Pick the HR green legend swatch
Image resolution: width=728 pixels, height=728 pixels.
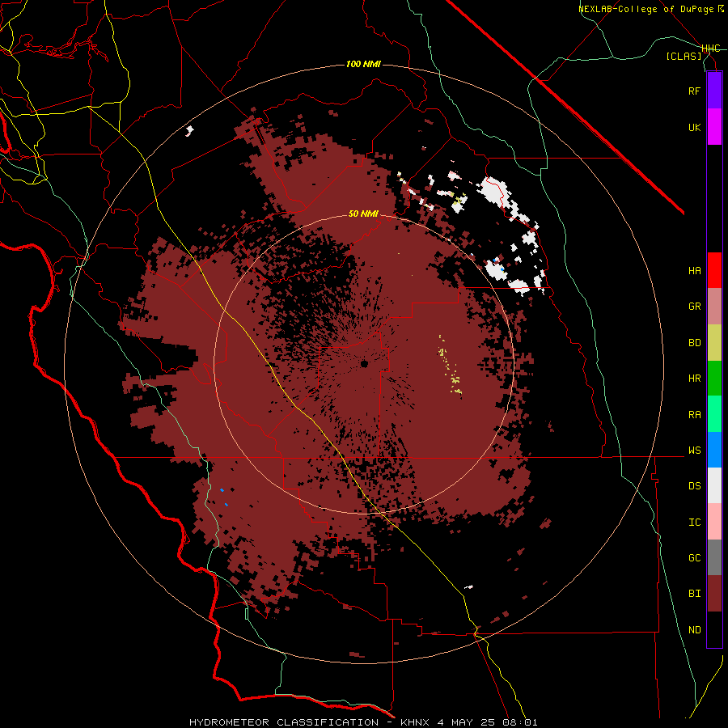[714, 379]
